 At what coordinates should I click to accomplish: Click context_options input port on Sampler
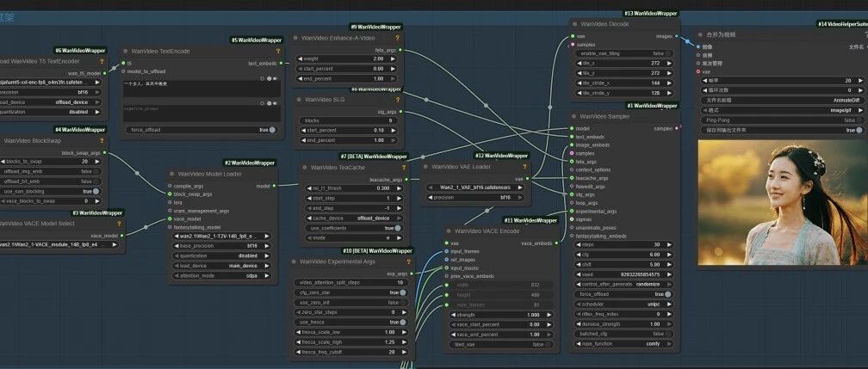click(572, 169)
